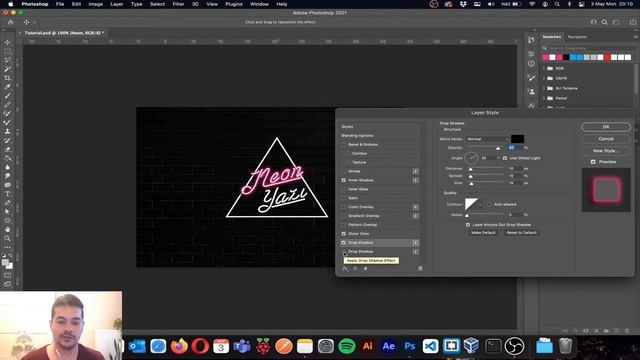Click the black shadow color swatch
Viewport: 640px width, 360px height.
tap(517, 139)
